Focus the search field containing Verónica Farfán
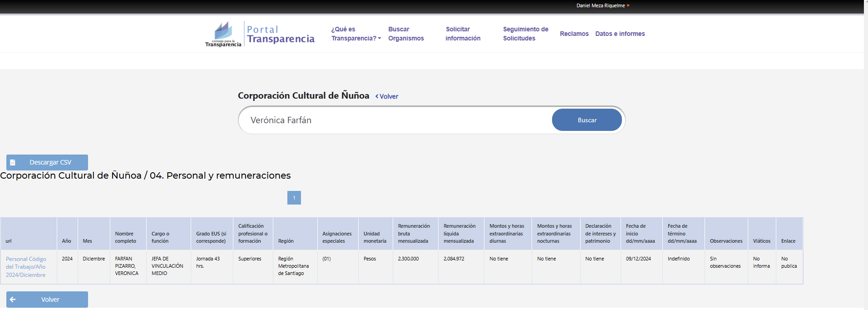Image resolution: width=868 pixels, height=310 pixels. (395, 120)
